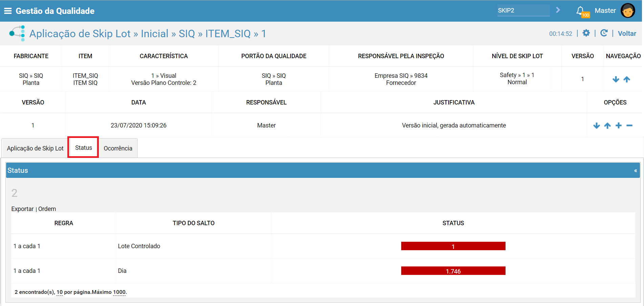This screenshot has height=306, width=644.
Task: Change the maximum 1000 value
Action: pyautogui.click(x=119, y=292)
